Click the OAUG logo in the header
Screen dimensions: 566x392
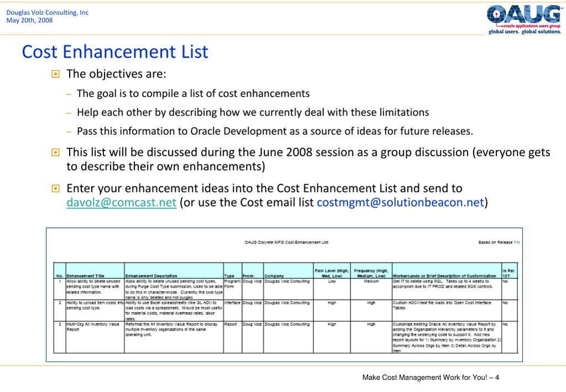[x=525, y=19]
